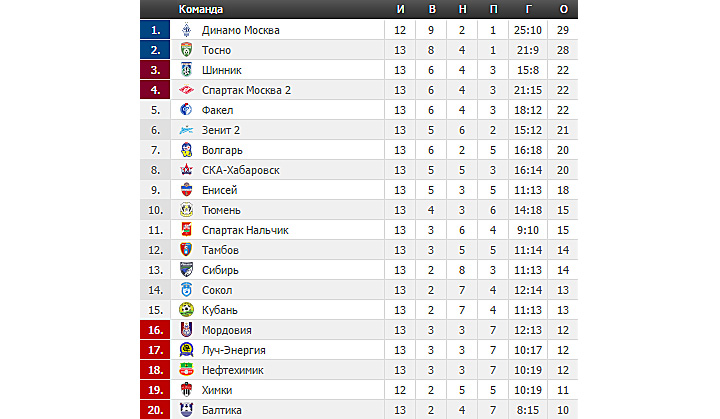The width and height of the screenshot is (720, 419).
Task: Open the Факел team page
Action: (218, 110)
